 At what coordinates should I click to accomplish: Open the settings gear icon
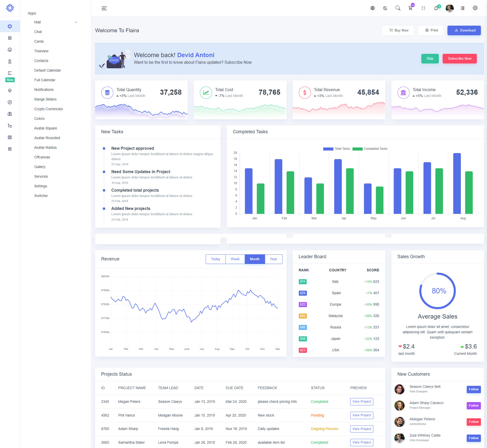475,8
